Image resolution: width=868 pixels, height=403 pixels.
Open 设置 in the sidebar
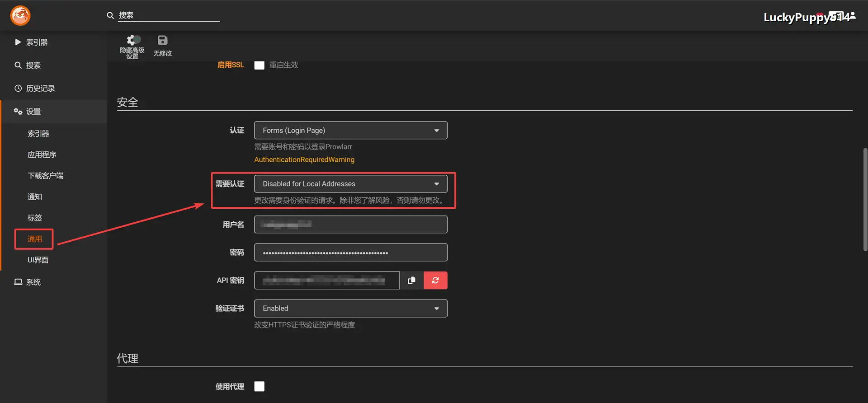coord(53,112)
